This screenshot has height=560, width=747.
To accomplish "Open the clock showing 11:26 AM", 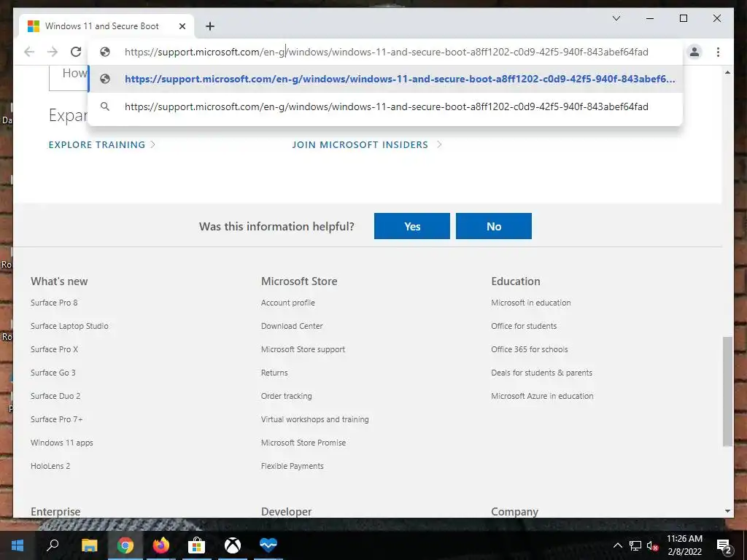I will pos(684,545).
